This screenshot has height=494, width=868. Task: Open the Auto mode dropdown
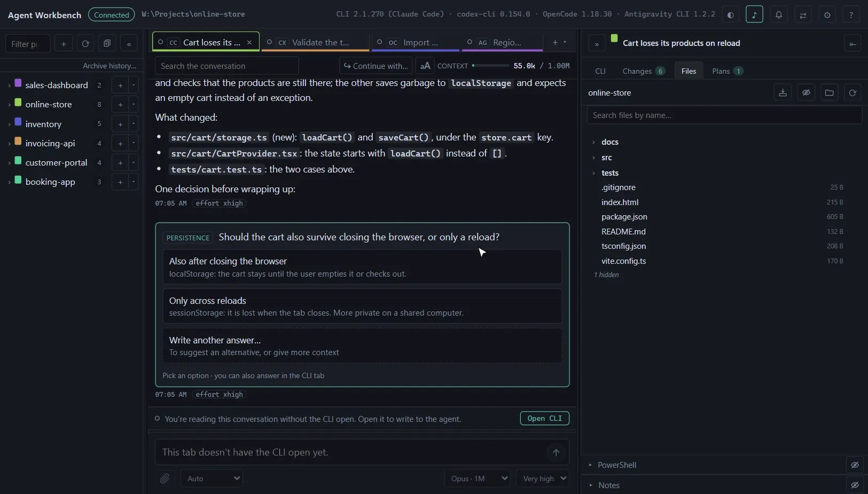click(x=212, y=479)
